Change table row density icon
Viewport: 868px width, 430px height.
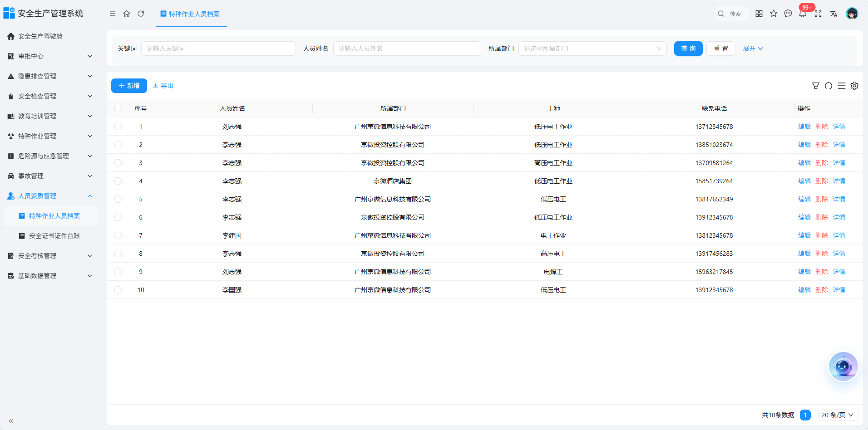pos(842,86)
